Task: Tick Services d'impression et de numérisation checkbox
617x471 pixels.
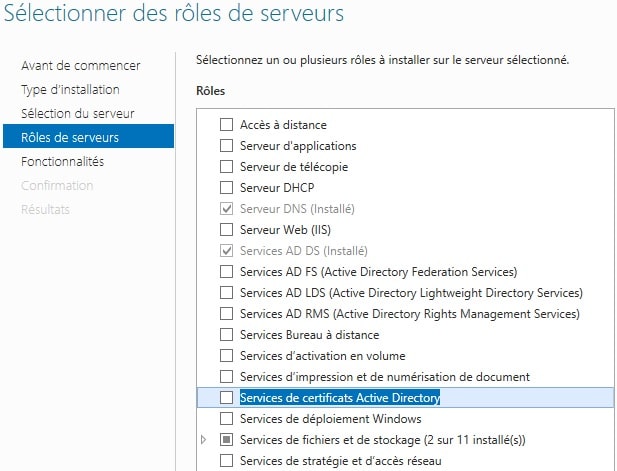Action: (x=226, y=377)
